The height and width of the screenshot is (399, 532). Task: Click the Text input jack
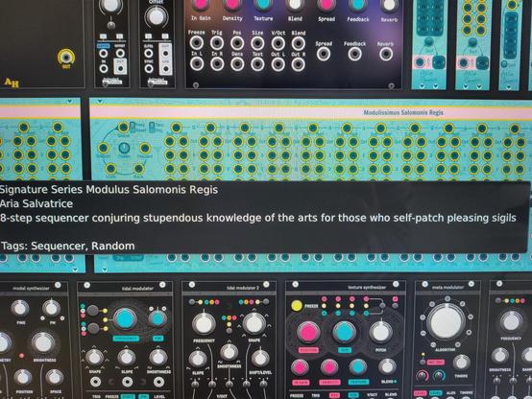click(x=257, y=64)
